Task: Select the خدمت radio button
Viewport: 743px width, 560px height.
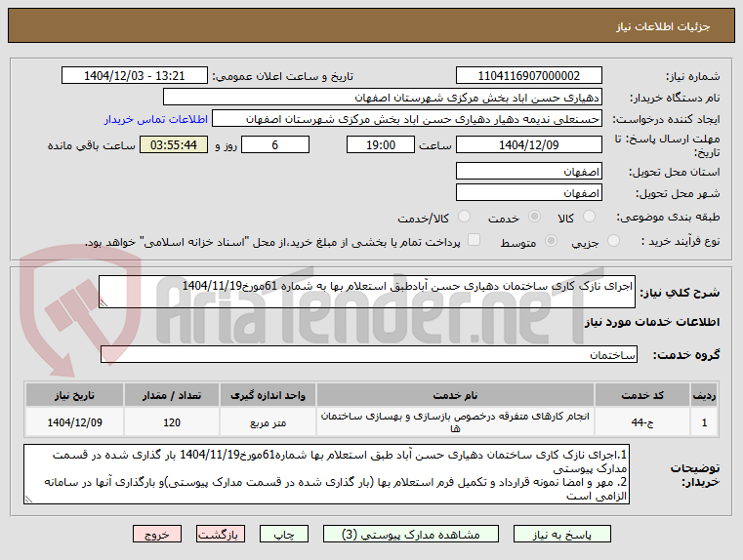Action: point(534,217)
